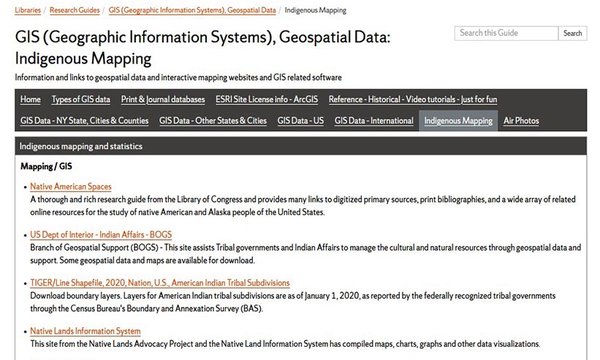Switch to Types of GIS data tab

tap(81, 99)
